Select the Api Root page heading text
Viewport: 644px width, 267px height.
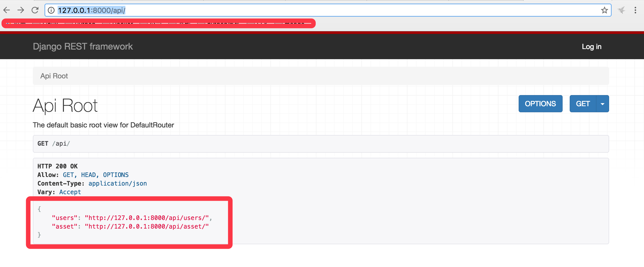tap(65, 105)
